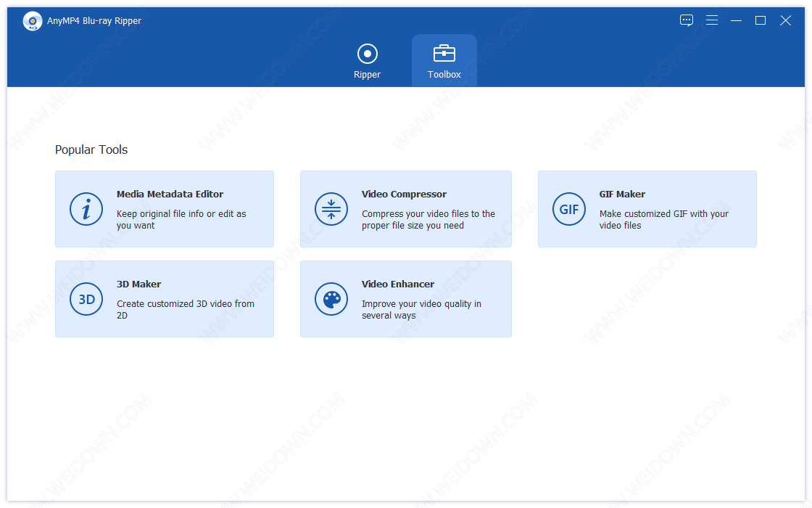Click the AnyMP4 Blu-ray Ripper logo

32,21
